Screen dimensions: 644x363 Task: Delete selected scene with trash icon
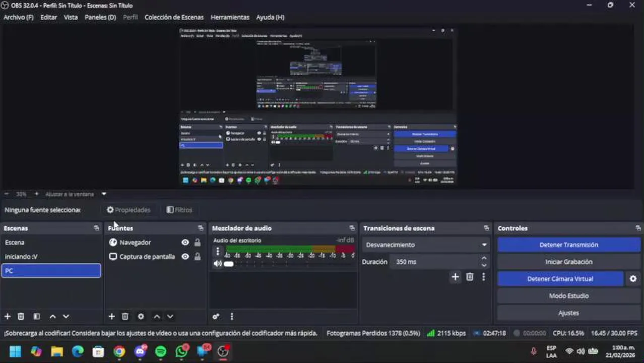tap(21, 317)
